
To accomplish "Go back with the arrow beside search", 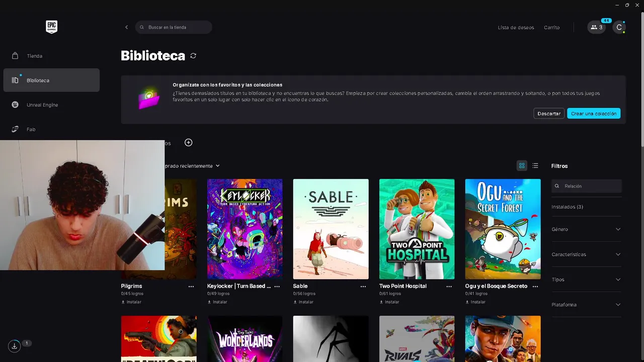I will click(x=126, y=27).
